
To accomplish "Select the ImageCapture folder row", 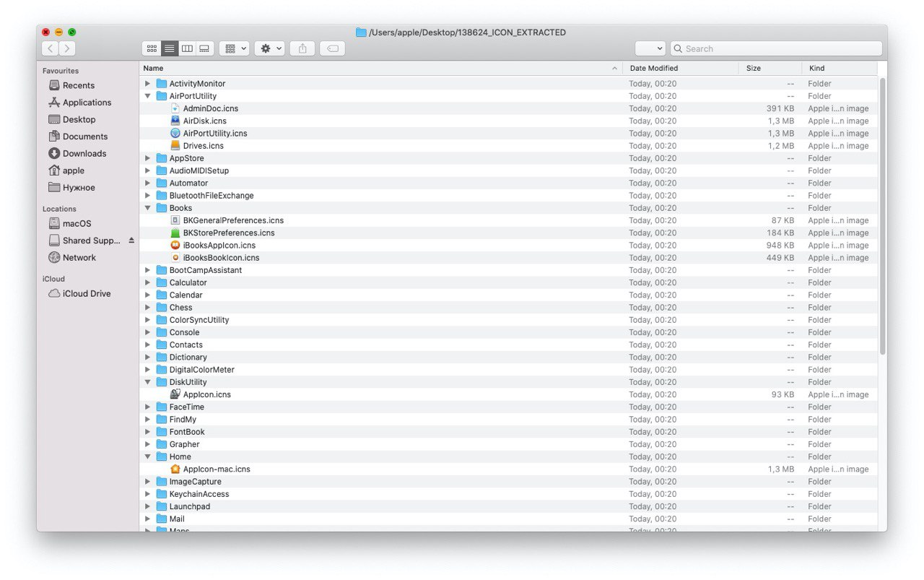I will 508,482.
